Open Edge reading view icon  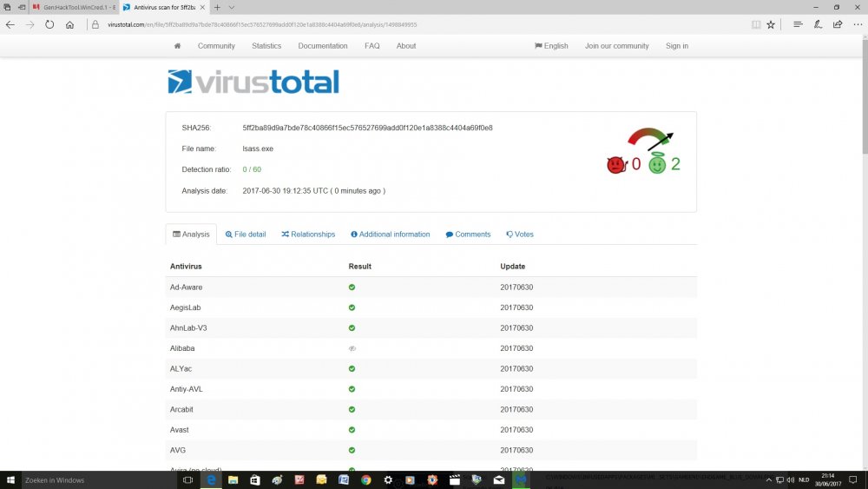click(756, 24)
